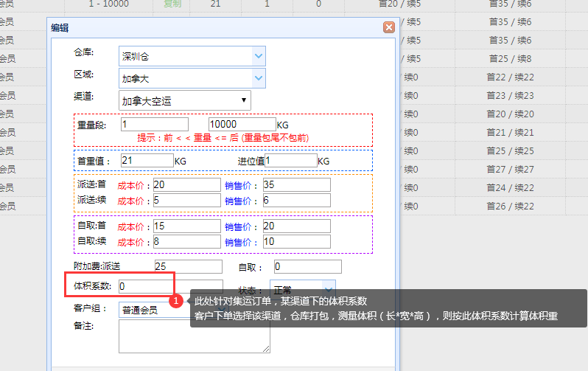Viewport: 588px width, 371px height.
Task: Click the 派送:续 销售价 field with 6
Action: (297, 200)
